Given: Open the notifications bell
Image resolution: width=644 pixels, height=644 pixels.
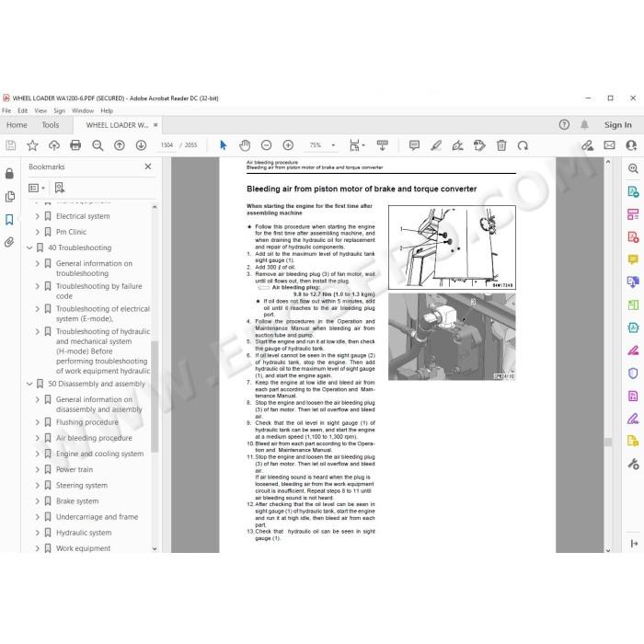Looking at the screenshot, I should 584,125.
